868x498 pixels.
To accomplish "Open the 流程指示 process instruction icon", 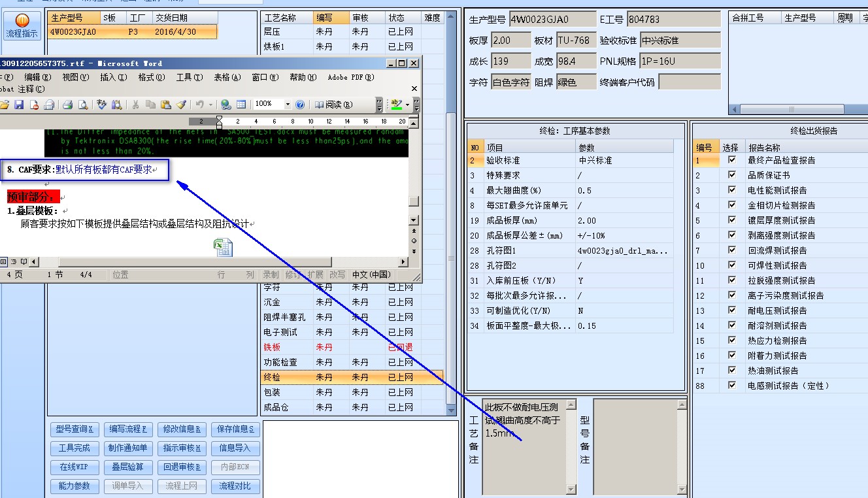I will (x=22, y=26).
